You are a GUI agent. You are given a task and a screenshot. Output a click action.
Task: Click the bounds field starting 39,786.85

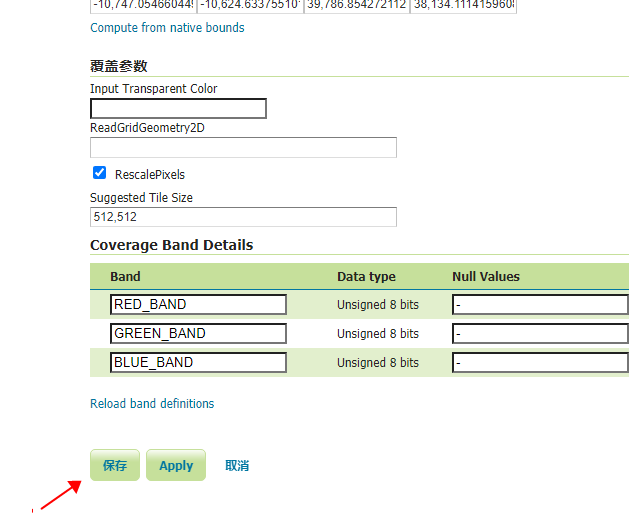[x=357, y=6]
